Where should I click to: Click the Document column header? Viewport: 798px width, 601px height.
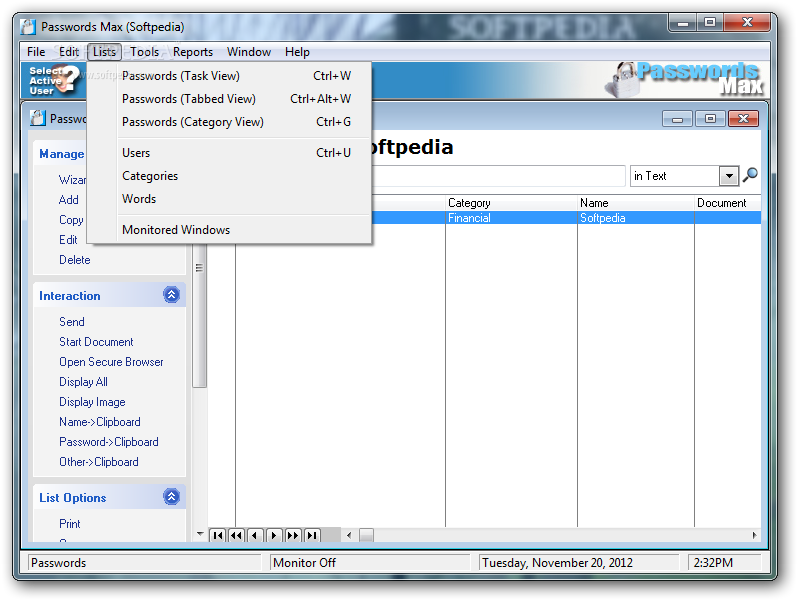(728, 203)
